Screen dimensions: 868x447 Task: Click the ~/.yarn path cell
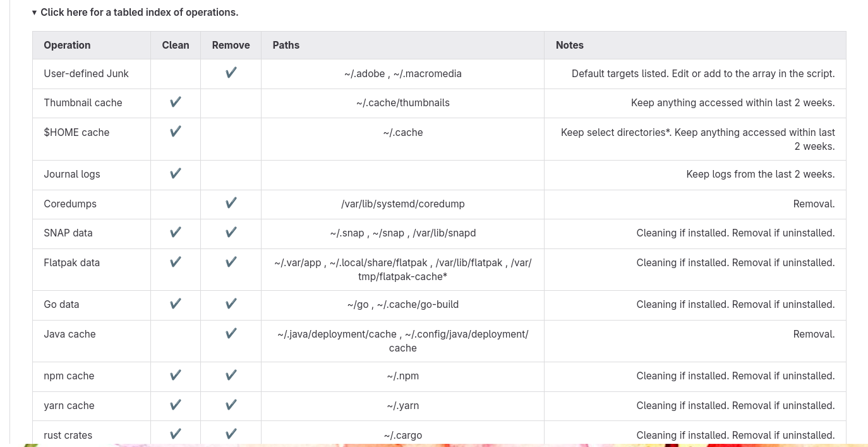click(403, 407)
